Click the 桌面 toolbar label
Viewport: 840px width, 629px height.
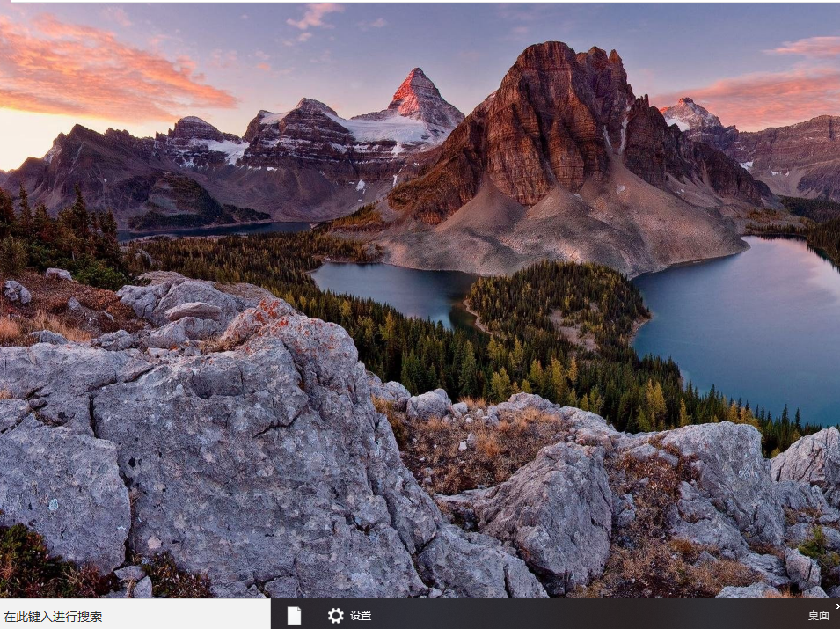click(x=818, y=616)
